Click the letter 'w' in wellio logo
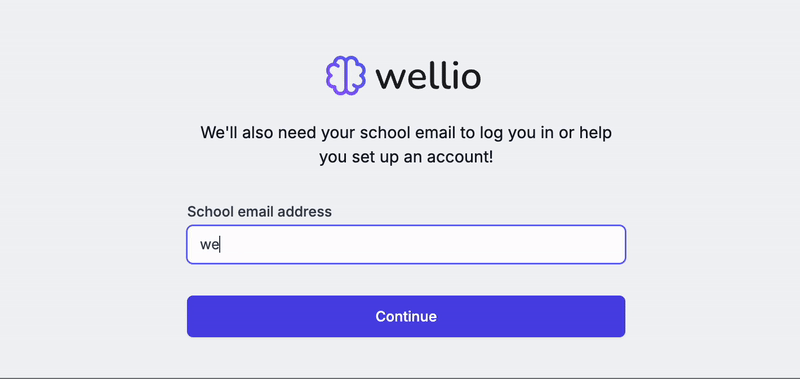 [390, 79]
